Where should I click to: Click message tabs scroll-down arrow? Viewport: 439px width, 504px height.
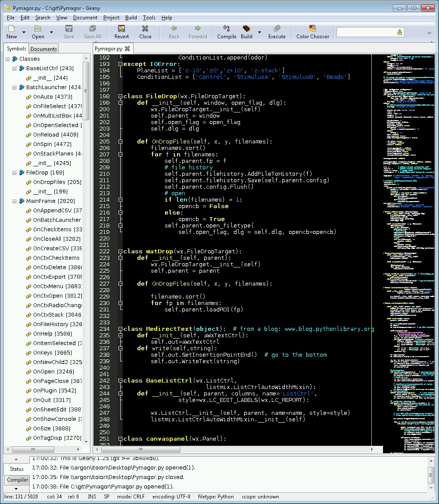pos(16,488)
